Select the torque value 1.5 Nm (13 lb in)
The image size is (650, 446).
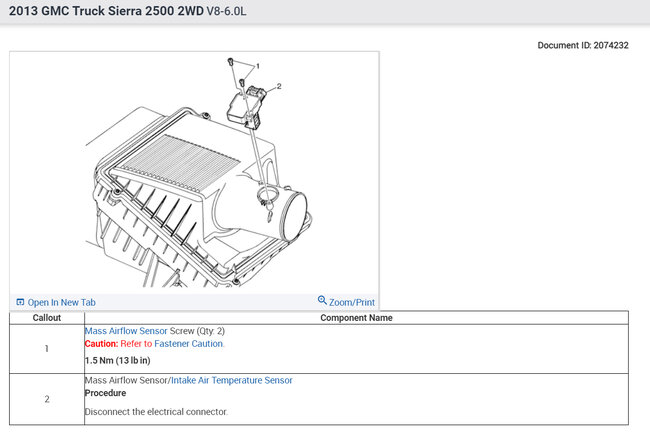click(118, 360)
